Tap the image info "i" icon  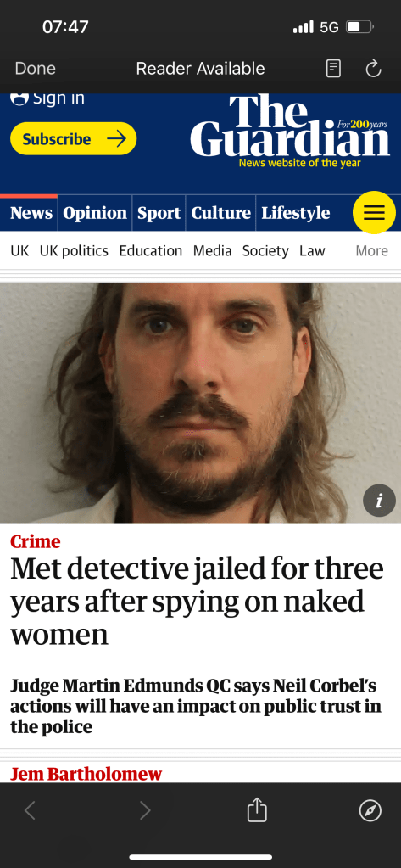click(x=379, y=501)
